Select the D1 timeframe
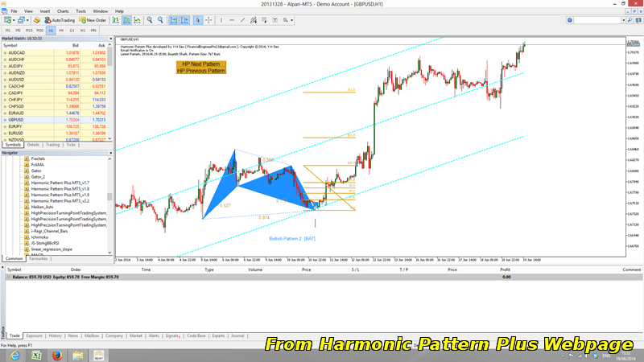The height and width of the screenshot is (362, 644). pyautogui.click(x=72, y=31)
